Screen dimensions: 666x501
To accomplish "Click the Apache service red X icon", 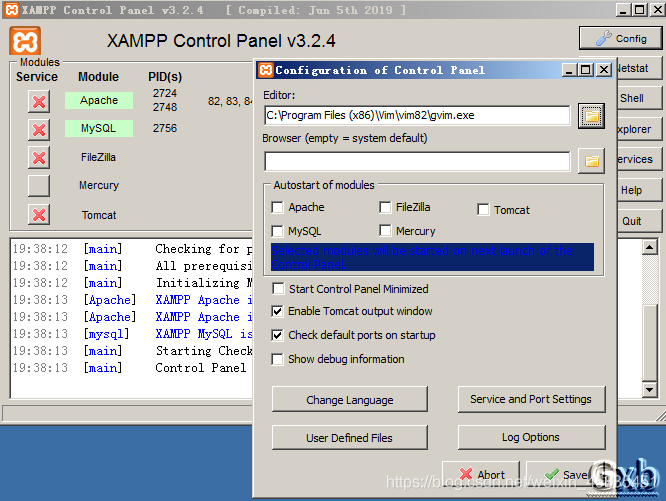I will click(x=39, y=101).
